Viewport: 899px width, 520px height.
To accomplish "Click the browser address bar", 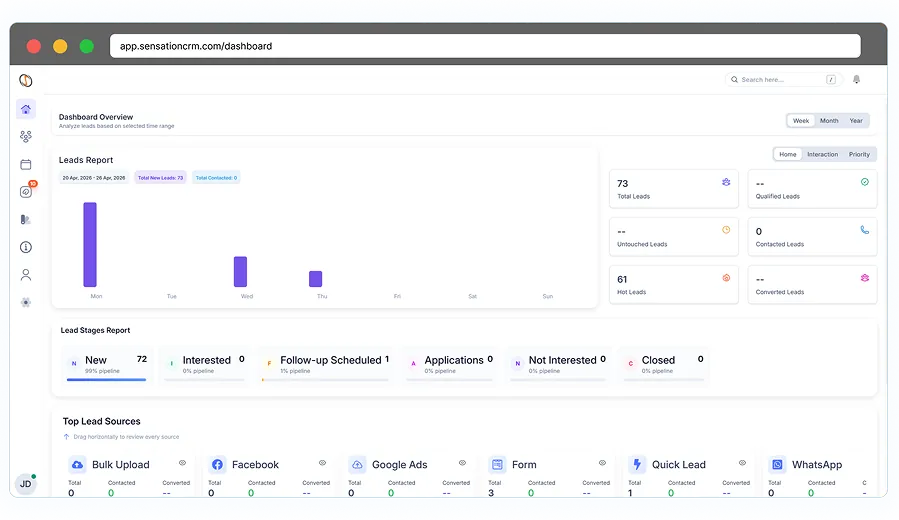I will (485, 46).
